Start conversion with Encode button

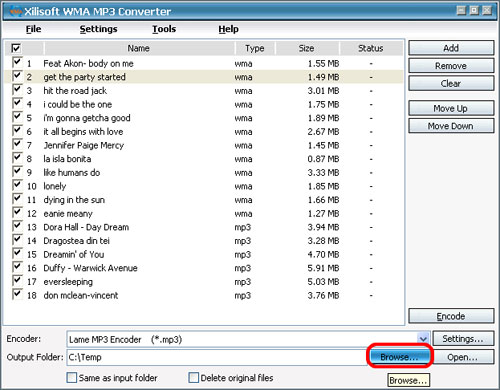tap(451, 316)
